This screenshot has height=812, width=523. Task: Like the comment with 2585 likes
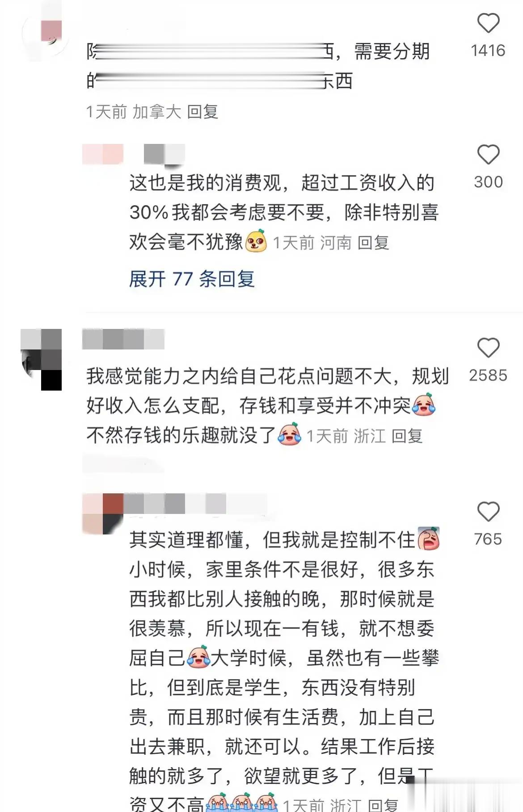point(488,348)
